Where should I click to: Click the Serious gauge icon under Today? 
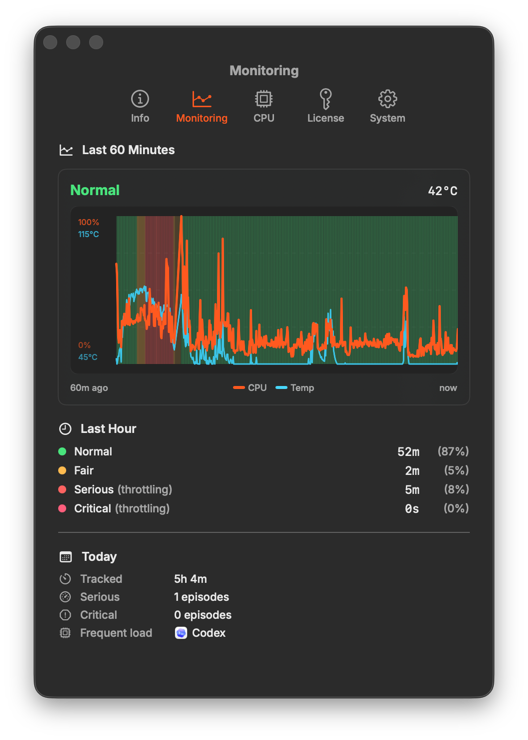tap(65, 597)
